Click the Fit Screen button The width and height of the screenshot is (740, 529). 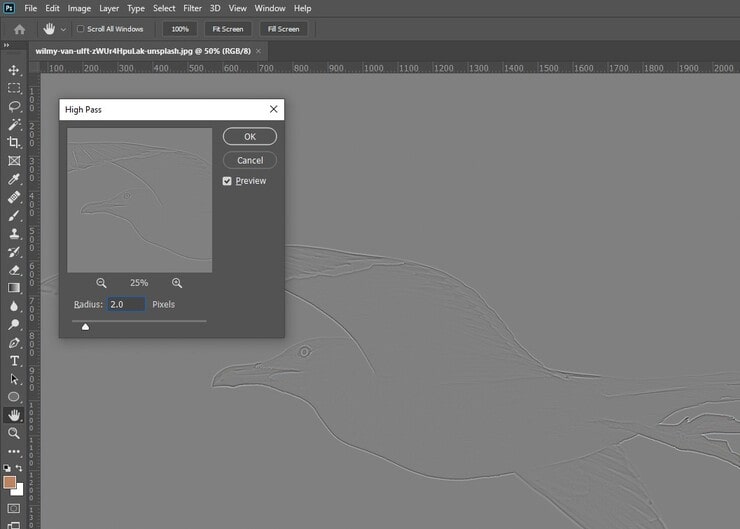(228, 29)
